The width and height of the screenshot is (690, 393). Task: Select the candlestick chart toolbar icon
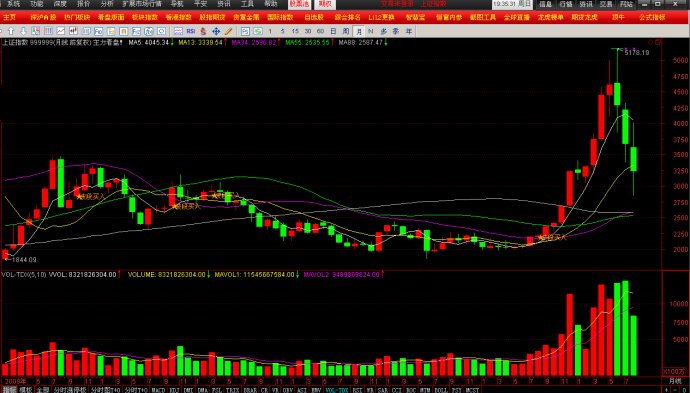click(x=73, y=31)
